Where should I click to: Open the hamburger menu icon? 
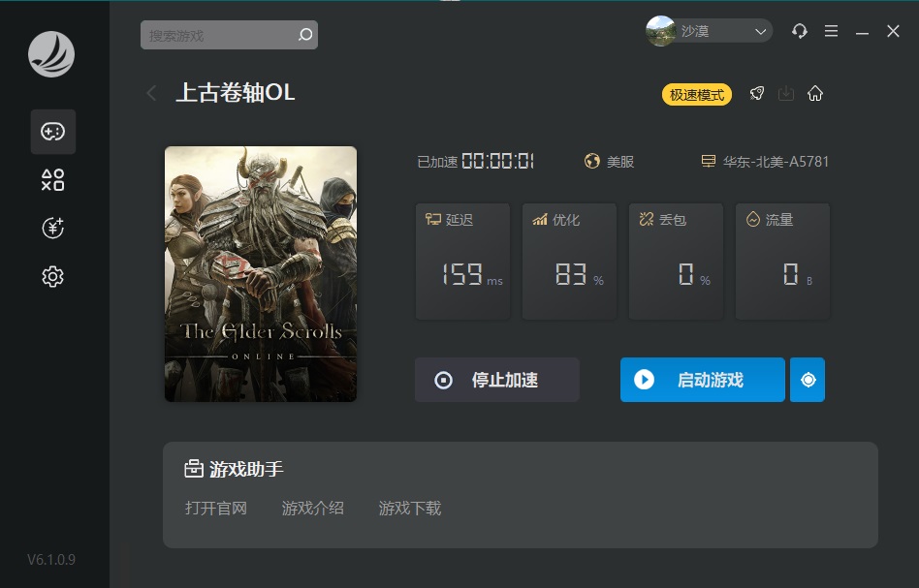[831, 31]
